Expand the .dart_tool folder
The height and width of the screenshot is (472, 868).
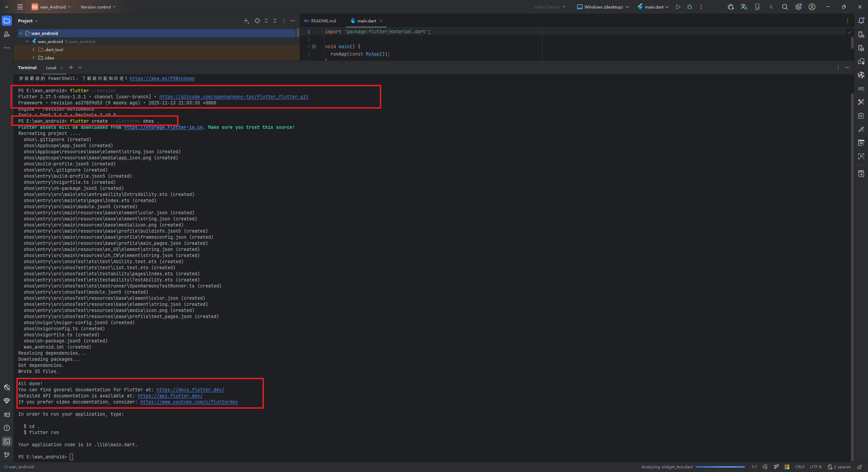click(x=34, y=50)
